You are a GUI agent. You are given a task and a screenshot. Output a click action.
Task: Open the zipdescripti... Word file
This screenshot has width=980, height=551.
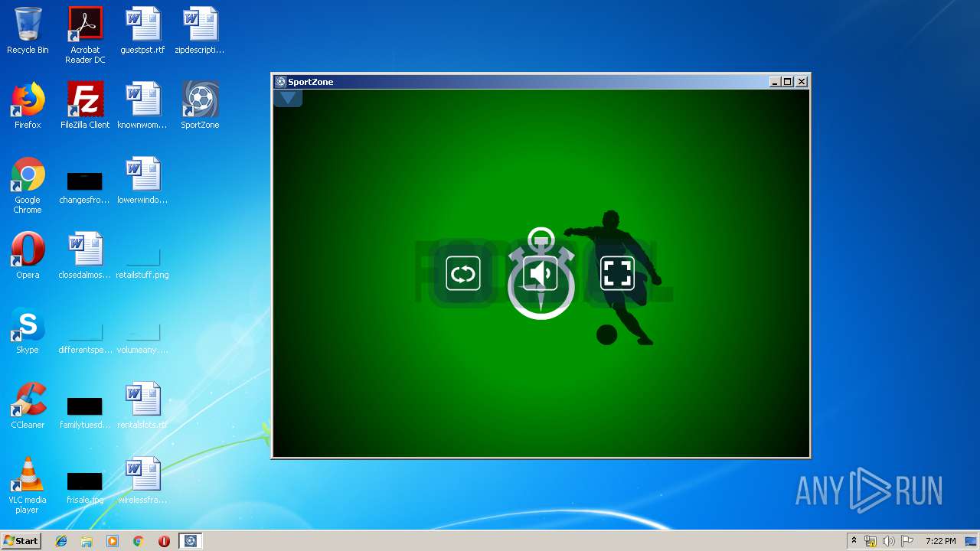click(x=200, y=31)
